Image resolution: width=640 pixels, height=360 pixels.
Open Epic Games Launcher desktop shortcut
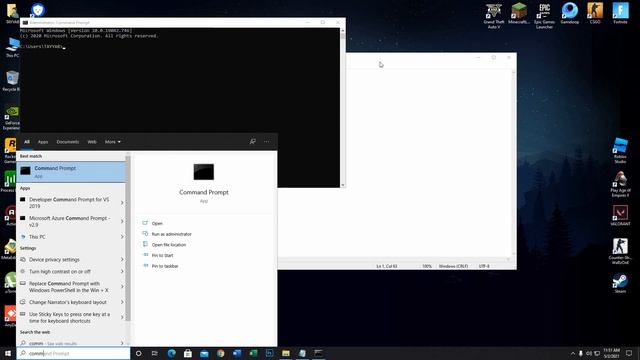pyautogui.click(x=544, y=16)
